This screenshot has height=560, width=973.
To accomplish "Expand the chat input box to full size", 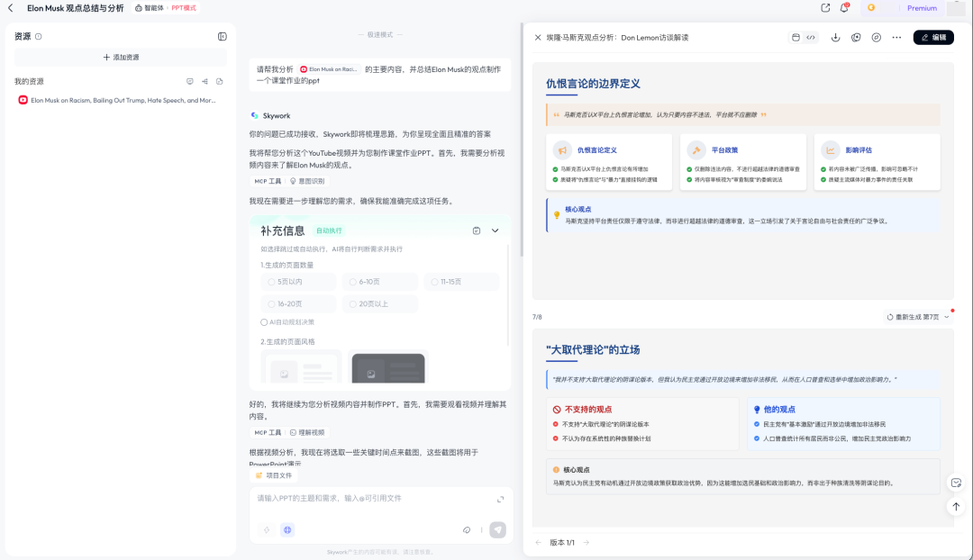I will point(500,499).
